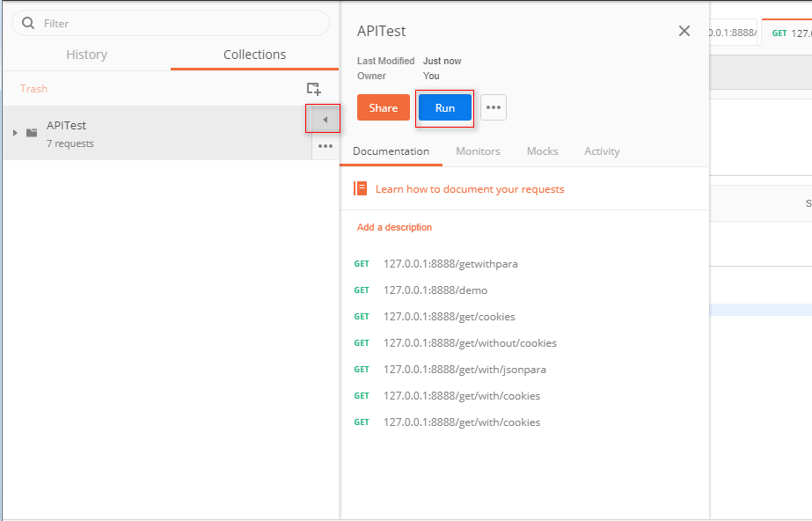812x521 pixels.
Task: Collapse the details pane with the arrow
Action: 324,119
